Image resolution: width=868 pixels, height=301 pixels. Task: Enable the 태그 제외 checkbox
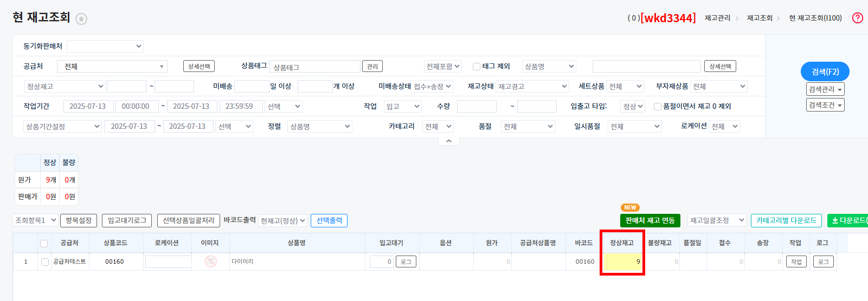point(477,67)
